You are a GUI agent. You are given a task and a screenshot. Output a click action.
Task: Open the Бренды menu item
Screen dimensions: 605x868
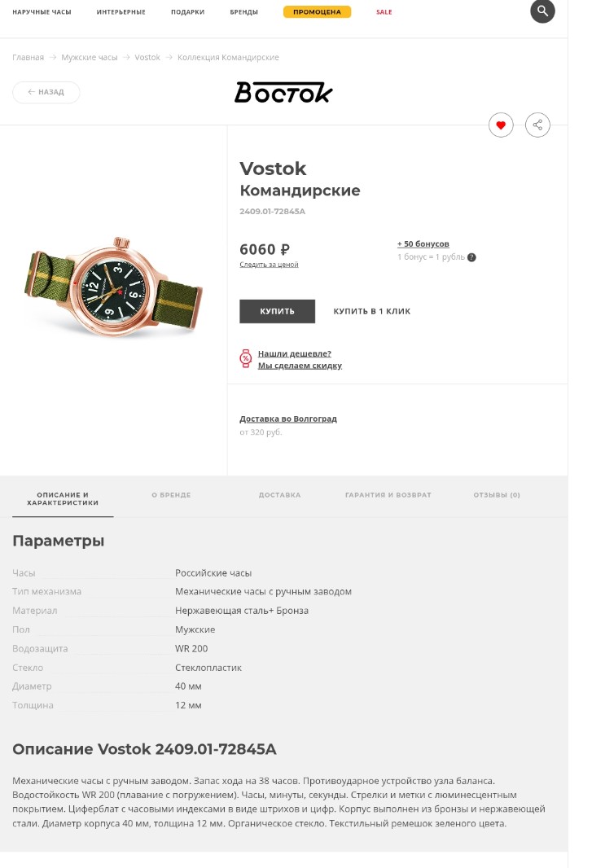tap(244, 11)
